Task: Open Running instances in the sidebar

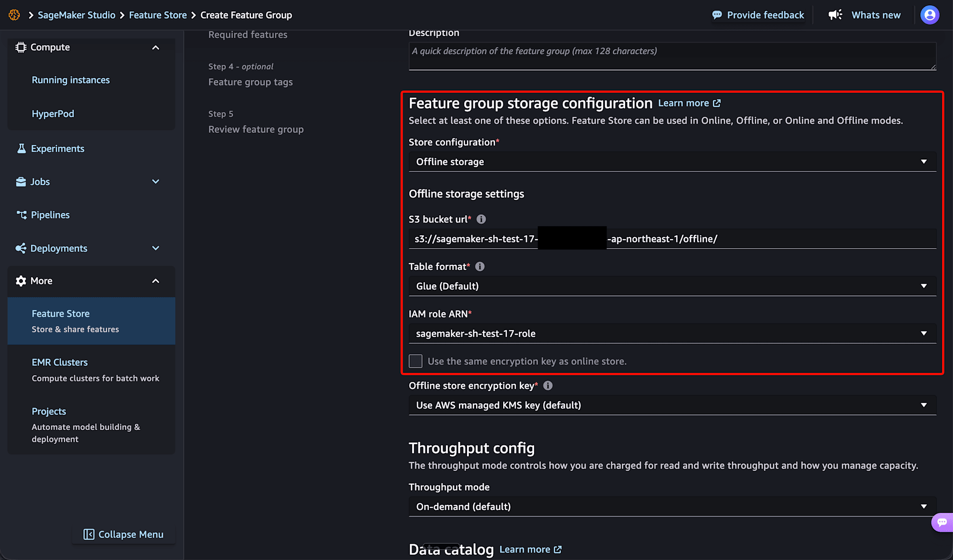Action: pos(71,80)
